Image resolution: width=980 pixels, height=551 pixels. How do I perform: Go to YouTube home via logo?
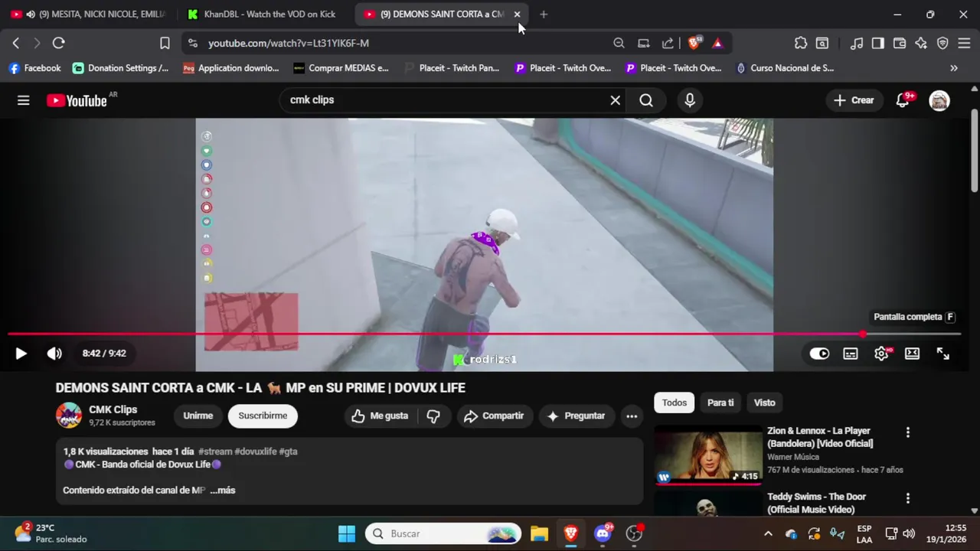(77, 100)
